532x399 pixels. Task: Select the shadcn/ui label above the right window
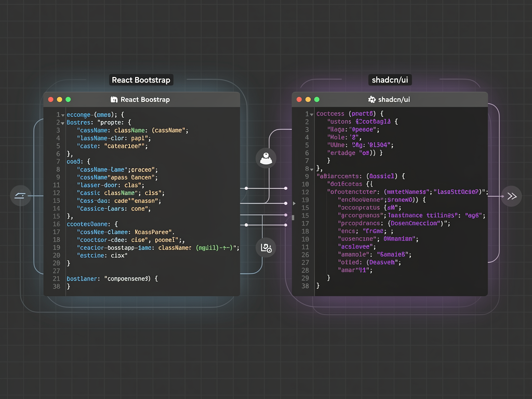point(390,80)
